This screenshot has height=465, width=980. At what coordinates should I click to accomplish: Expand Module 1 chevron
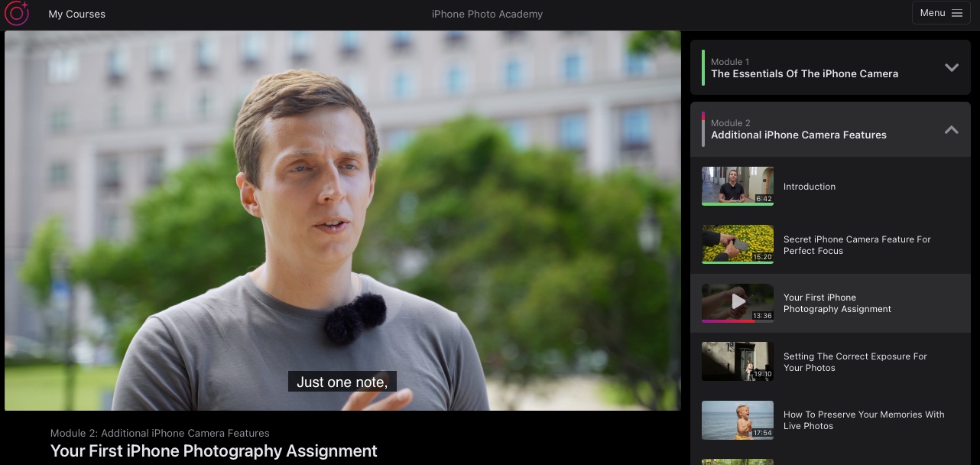click(952, 67)
